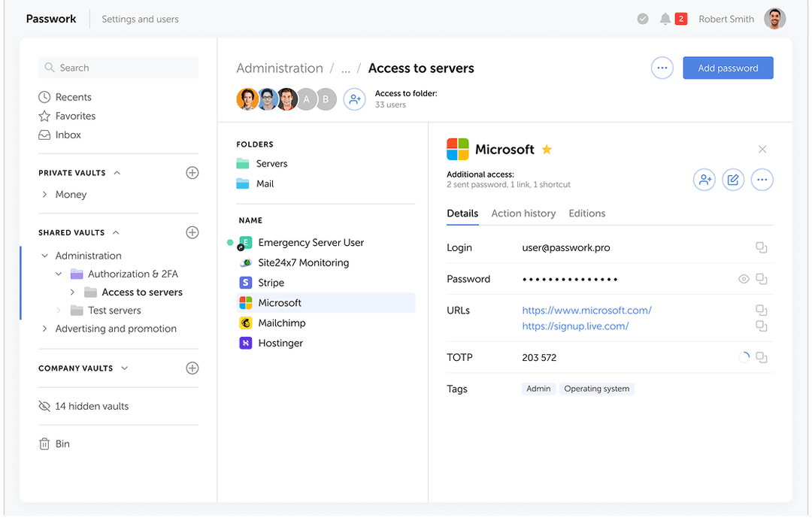Close the Microsoft details panel
812x518 pixels.
pos(762,149)
